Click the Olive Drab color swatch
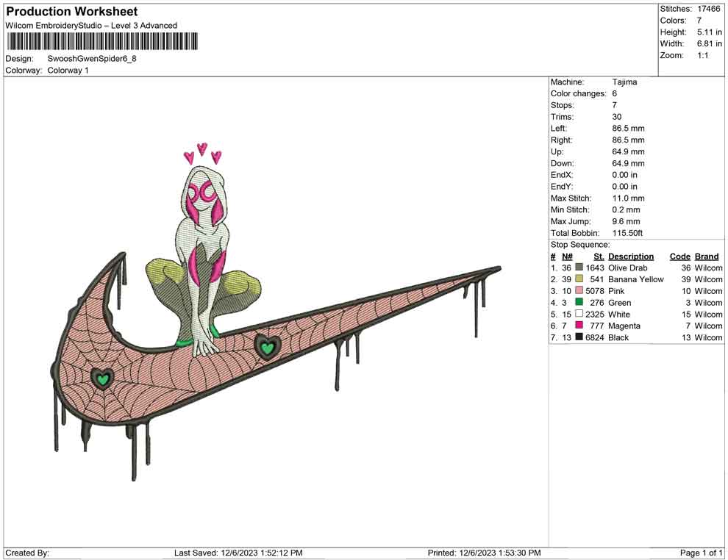 pos(579,268)
